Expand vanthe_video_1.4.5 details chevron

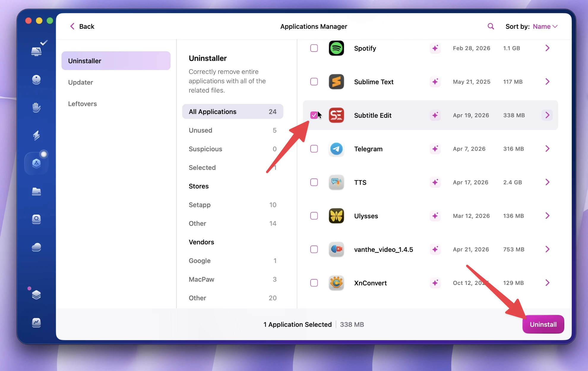click(547, 249)
